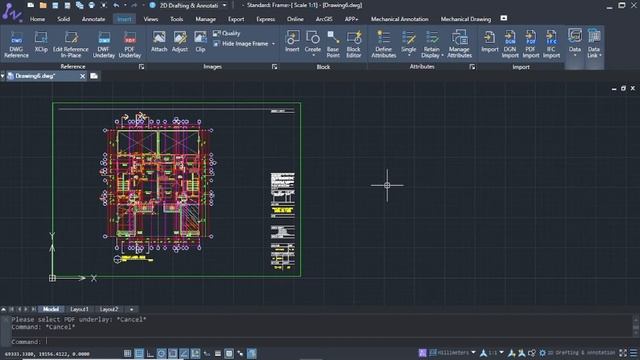The width and height of the screenshot is (640, 360).
Task: Open the 1:1 annotation scale dropdown
Action: 501,352
